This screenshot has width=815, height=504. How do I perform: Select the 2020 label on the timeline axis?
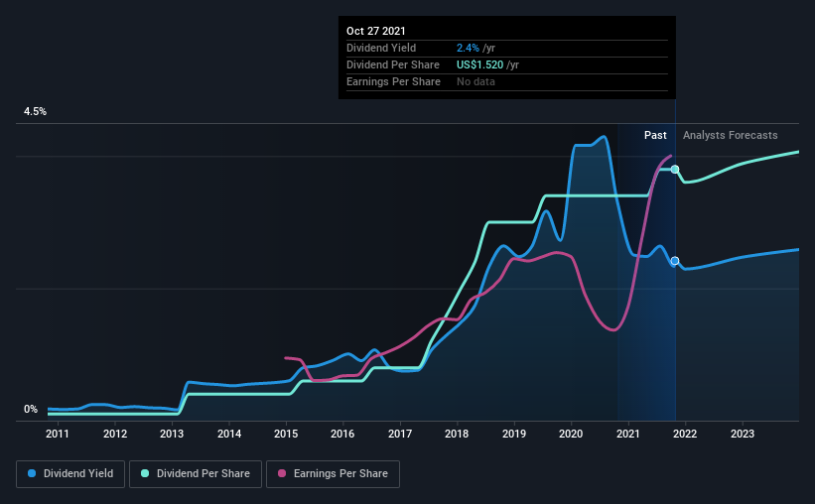pos(571,434)
